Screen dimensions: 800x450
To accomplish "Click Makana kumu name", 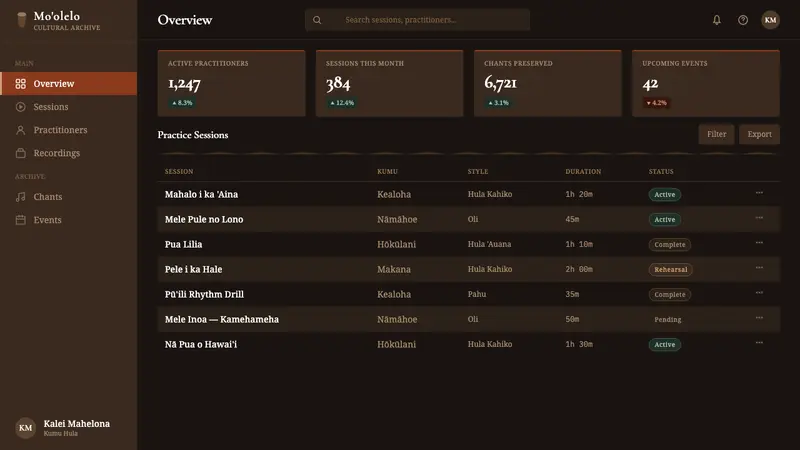I will tap(394, 269).
